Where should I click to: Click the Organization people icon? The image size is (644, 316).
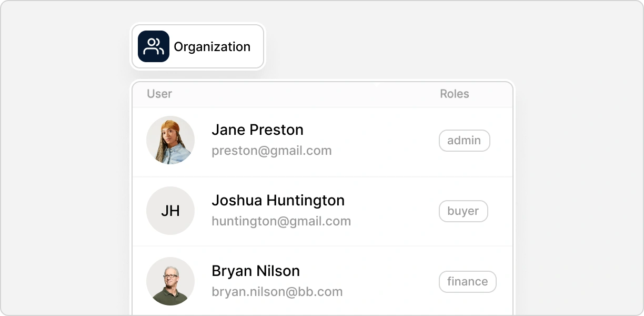point(154,46)
